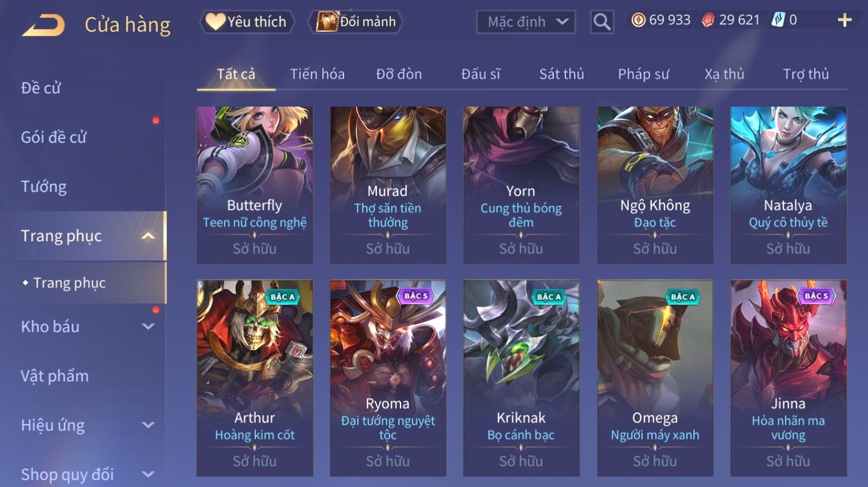This screenshot has height=487, width=868.
Task: Click the gold coin balance icon
Action: (638, 20)
